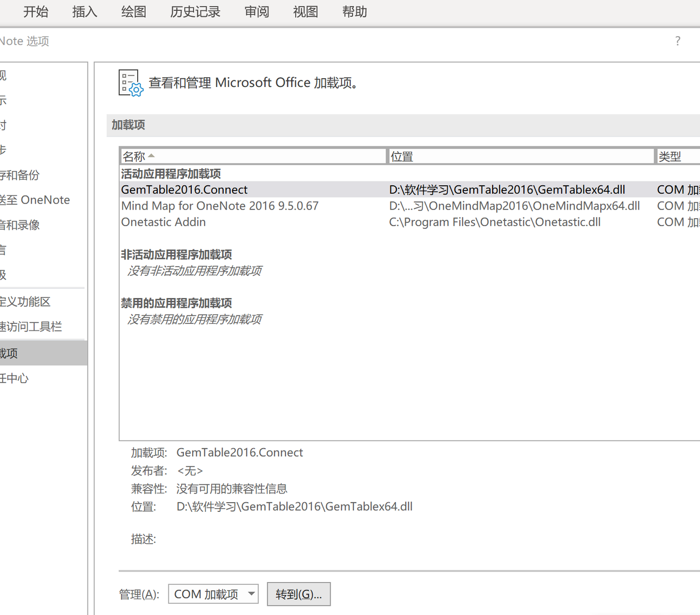Click the publisher value <无>

tap(190, 471)
